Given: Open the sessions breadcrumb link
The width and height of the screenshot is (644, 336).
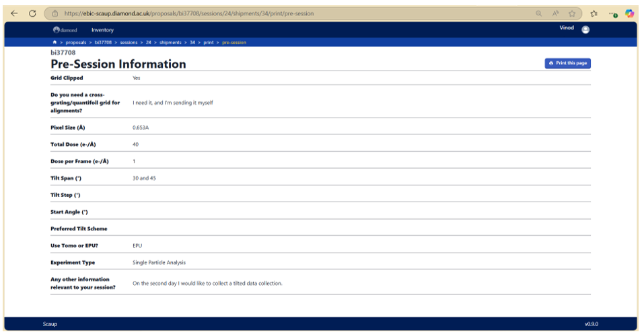Looking at the screenshot, I should coord(129,42).
